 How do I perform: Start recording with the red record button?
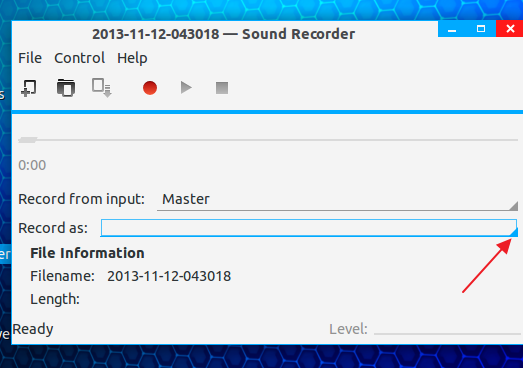click(150, 88)
